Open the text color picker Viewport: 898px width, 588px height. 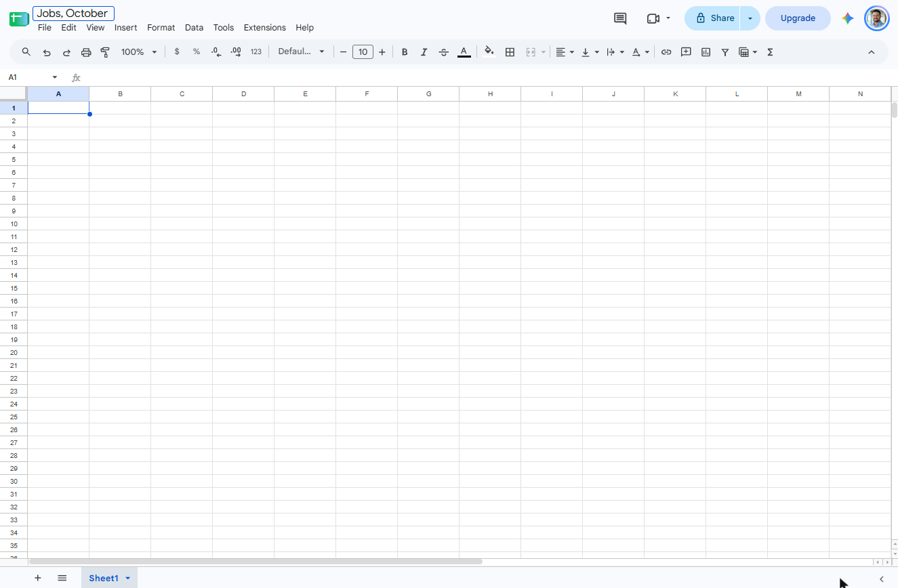pyautogui.click(x=464, y=52)
